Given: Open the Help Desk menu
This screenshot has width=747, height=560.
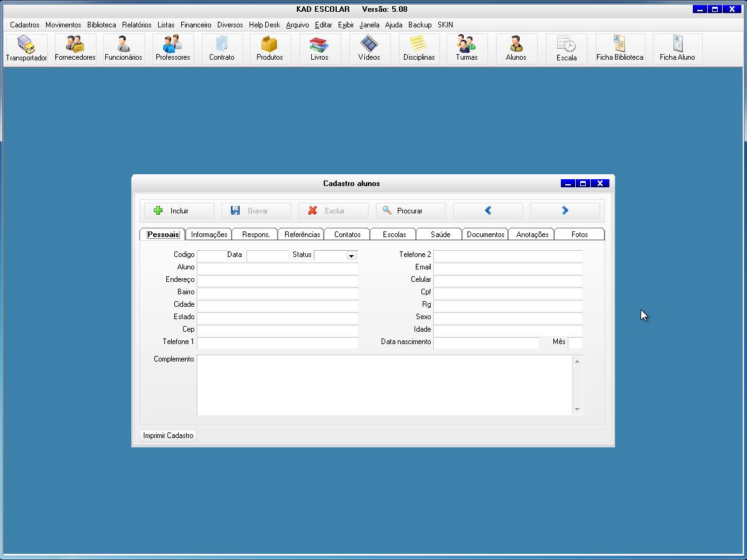Looking at the screenshot, I should coord(265,25).
